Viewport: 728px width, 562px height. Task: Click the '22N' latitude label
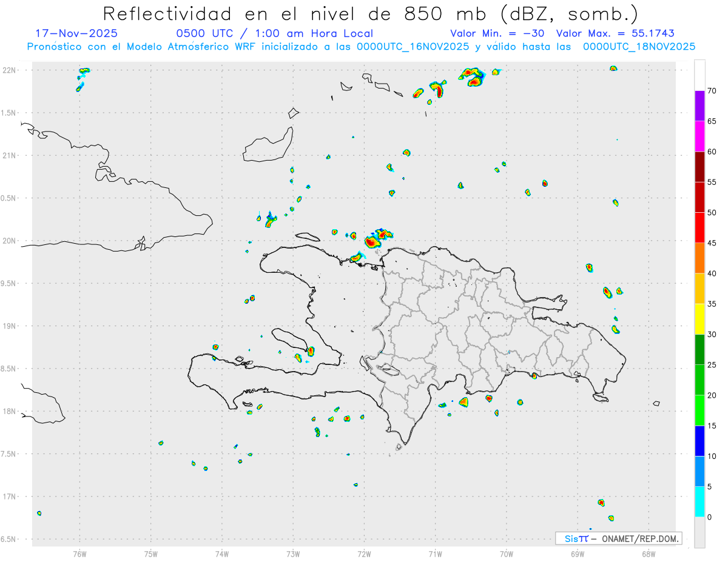[9, 70]
